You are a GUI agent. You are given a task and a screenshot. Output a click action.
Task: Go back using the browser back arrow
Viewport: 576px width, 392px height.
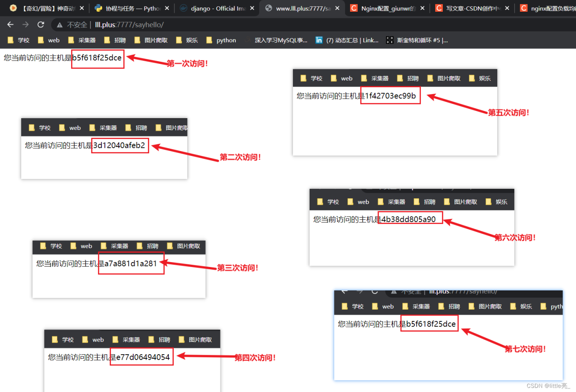click(10, 25)
